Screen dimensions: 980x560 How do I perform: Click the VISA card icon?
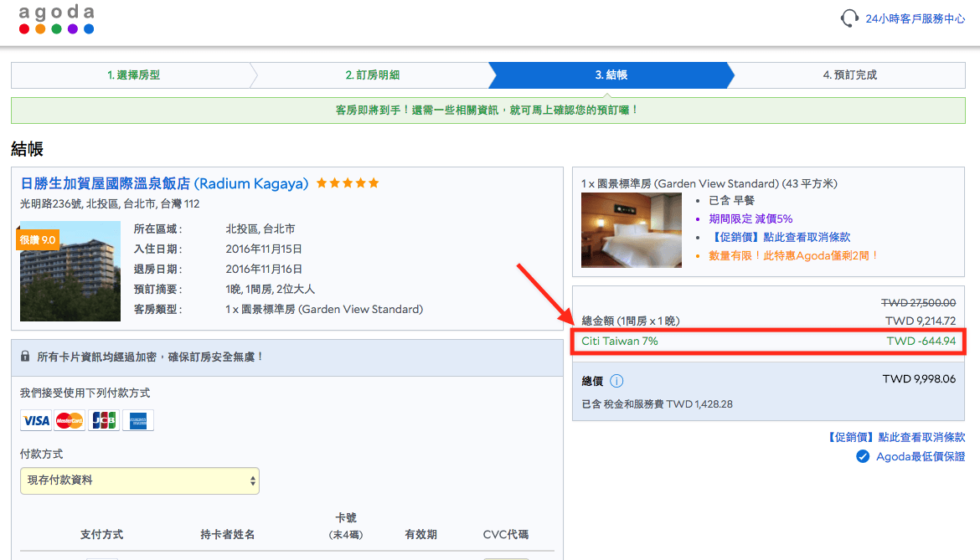pyautogui.click(x=36, y=421)
